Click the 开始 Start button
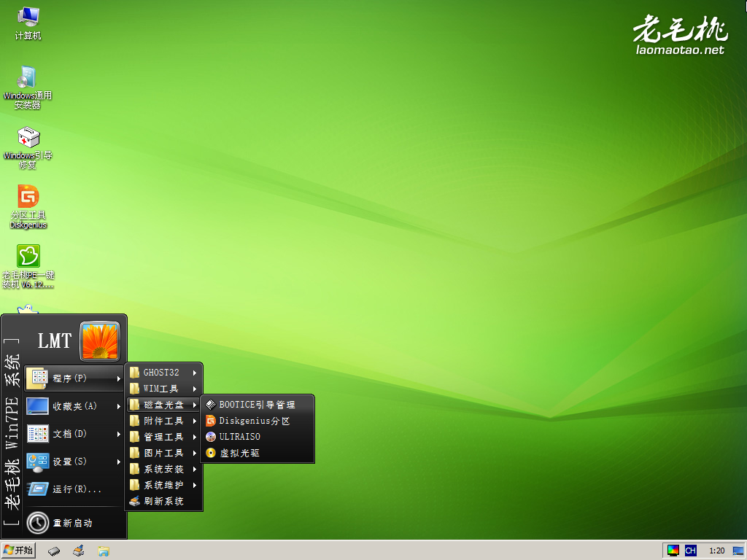747x560 pixels. [x=18, y=551]
